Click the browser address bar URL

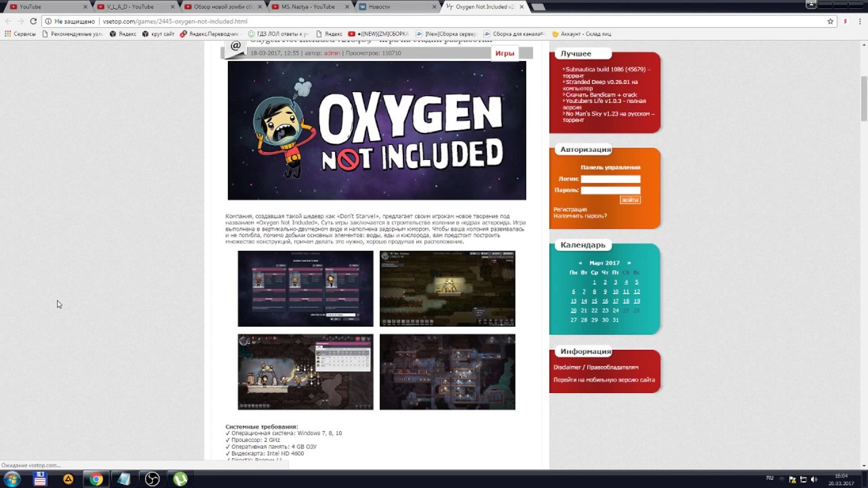pyautogui.click(x=175, y=21)
